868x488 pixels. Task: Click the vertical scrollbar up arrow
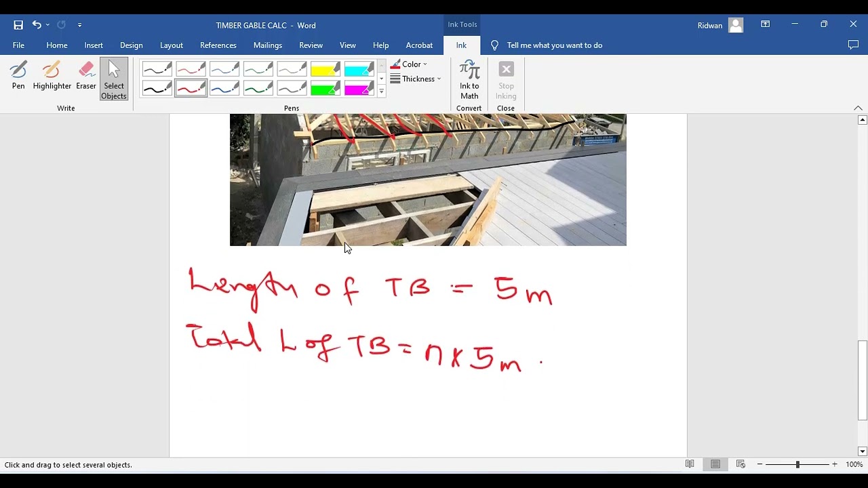tap(863, 120)
